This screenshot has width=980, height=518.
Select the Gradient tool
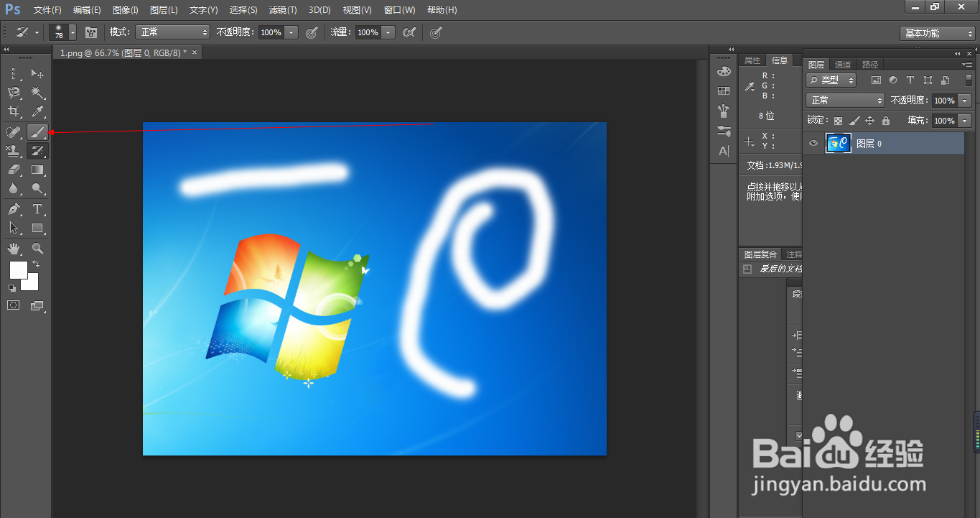(x=37, y=170)
